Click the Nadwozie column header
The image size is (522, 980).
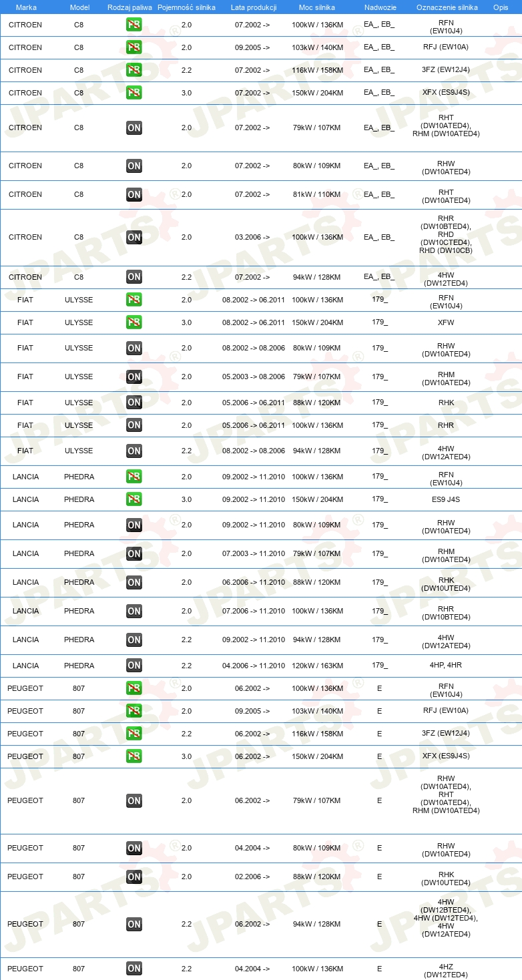coord(379,7)
